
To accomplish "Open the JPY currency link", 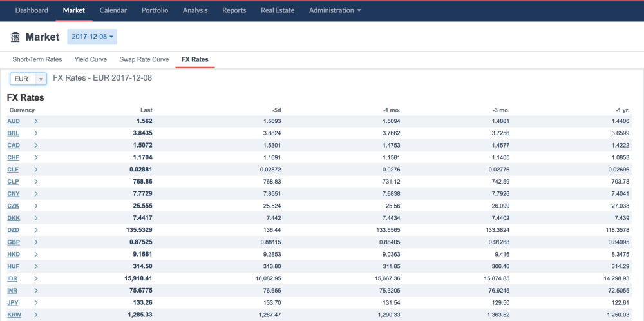I will [x=13, y=303].
